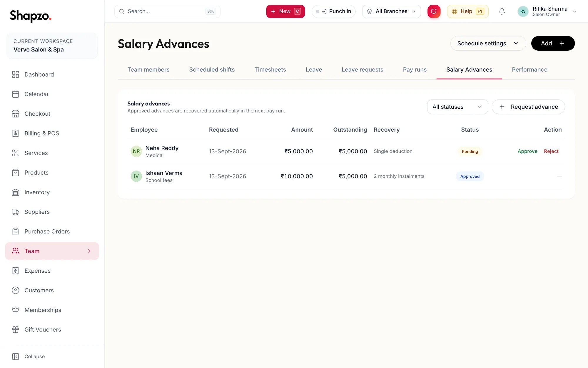Click the Approved status badge

[x=470, y=176]
